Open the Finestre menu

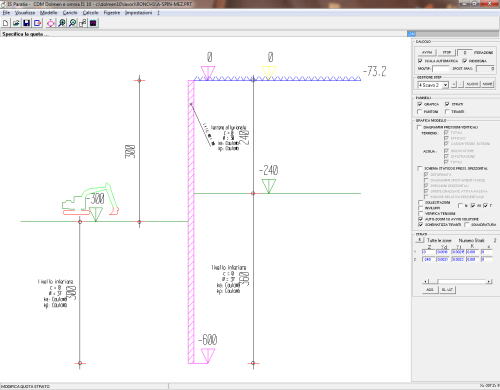(x=112, y=13)
